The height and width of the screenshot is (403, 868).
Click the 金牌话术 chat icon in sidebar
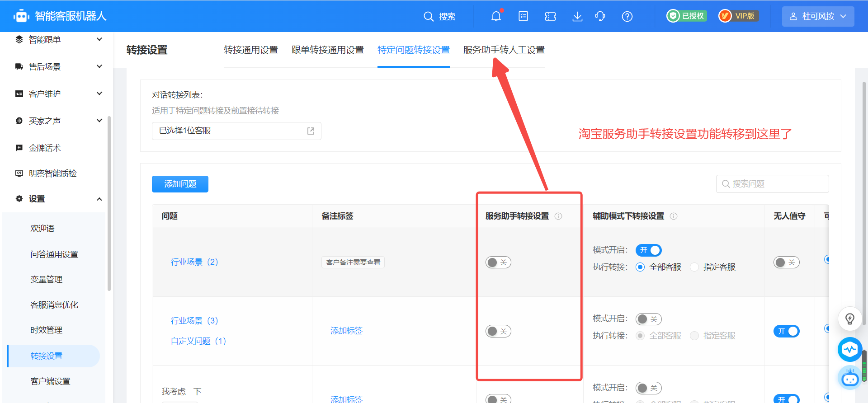[x=19, y=148]
